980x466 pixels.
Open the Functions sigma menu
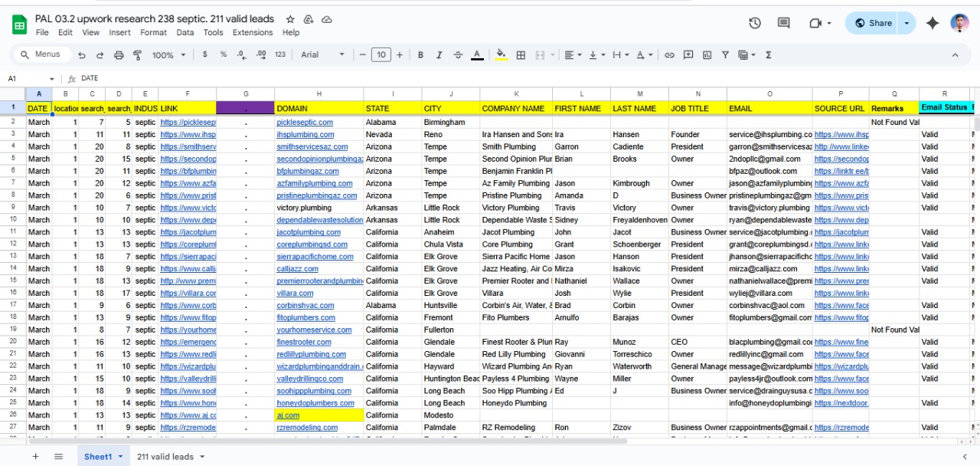(x=768, y=54)
